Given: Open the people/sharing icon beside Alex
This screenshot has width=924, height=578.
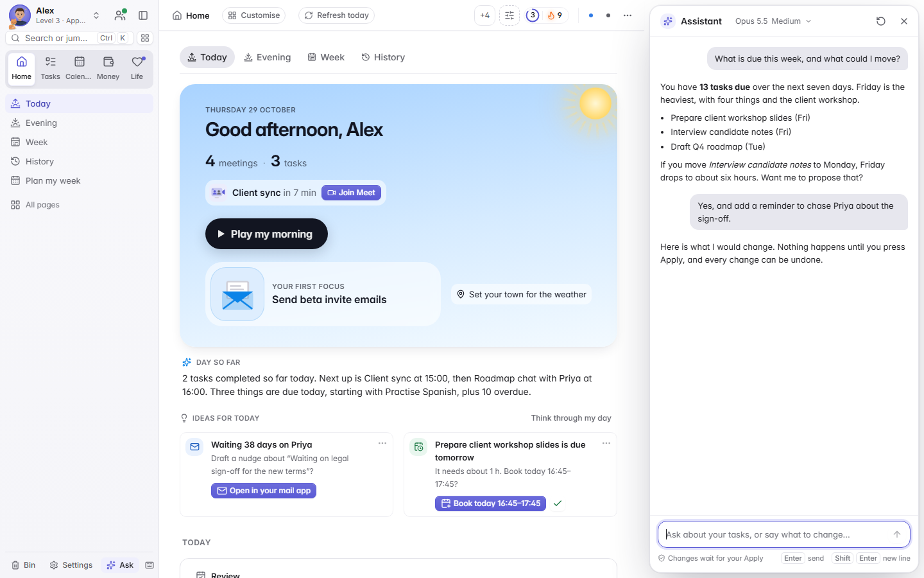Looking at the screenshot, I should (120, 15).
